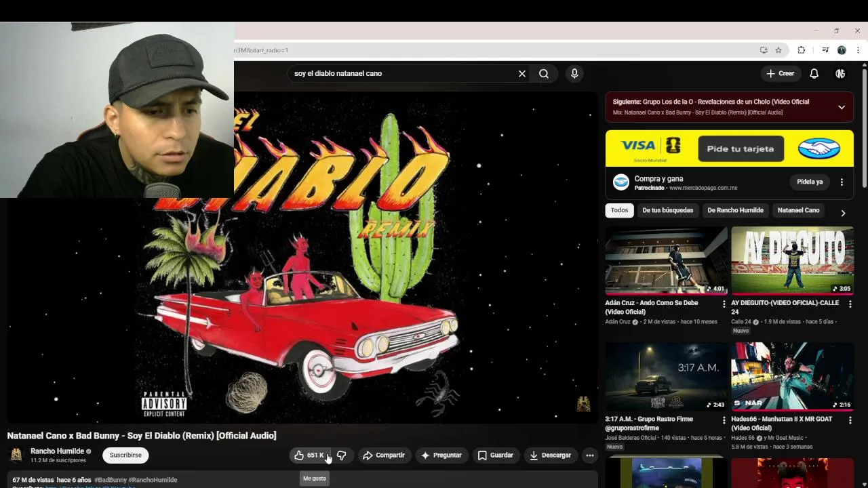Open Adán Cruz Ando Como Se Debe thumbnail
The height and width of the screenshot is (488, 868).
[x=666, y=260]
